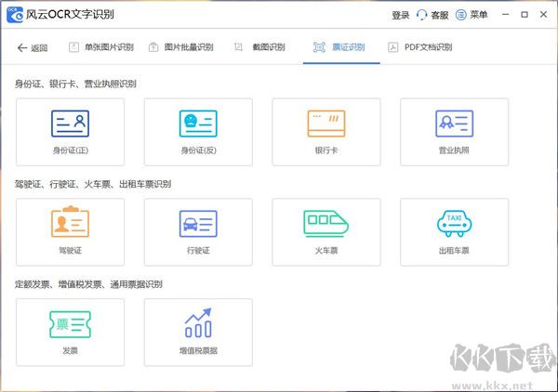The image size is (558, 392).
Task: Choose the 驾驶证 driver license icon
Action: 70,221
